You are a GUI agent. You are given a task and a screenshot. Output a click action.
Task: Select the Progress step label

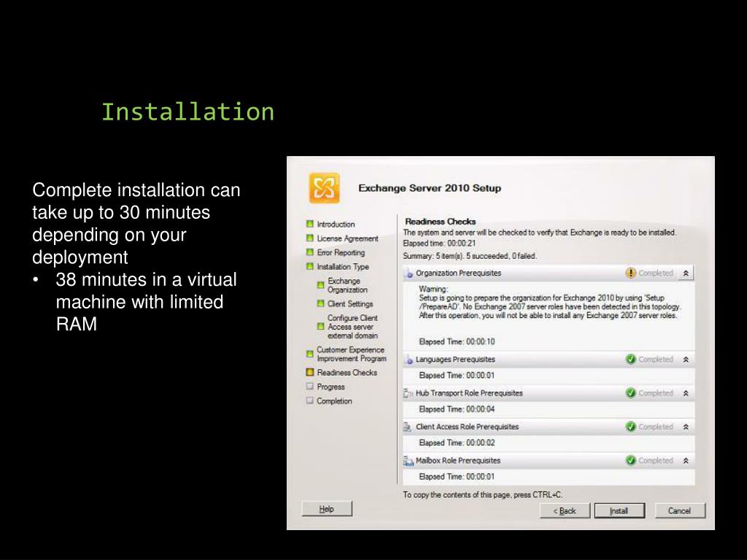[330, 386]
